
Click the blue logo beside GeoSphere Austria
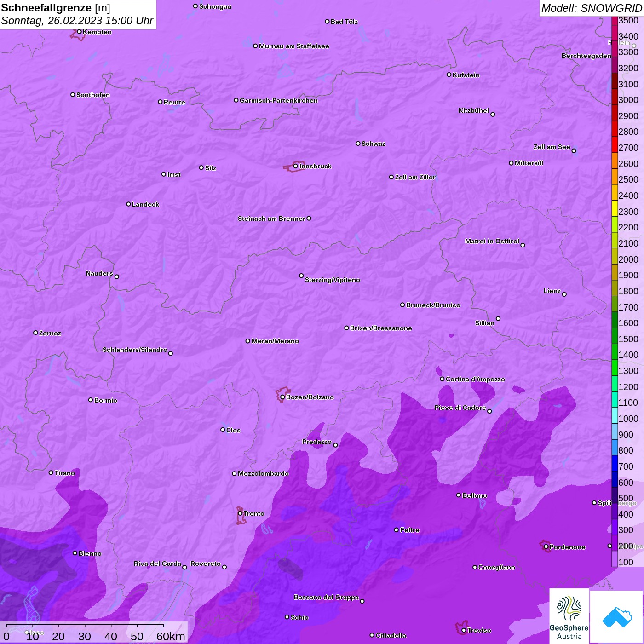[616, 616]
